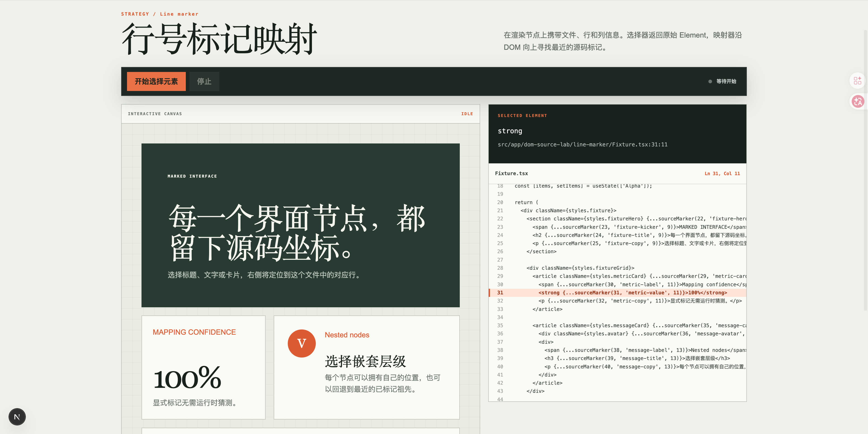The image size is (868, 434).
Task: Click the page description starting 在渲染节点上携带文件
Action: (623, 41)
